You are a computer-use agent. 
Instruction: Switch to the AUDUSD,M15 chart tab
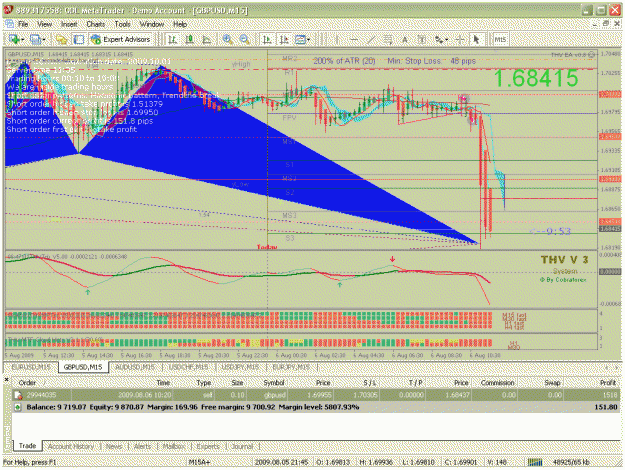point(135,367)
